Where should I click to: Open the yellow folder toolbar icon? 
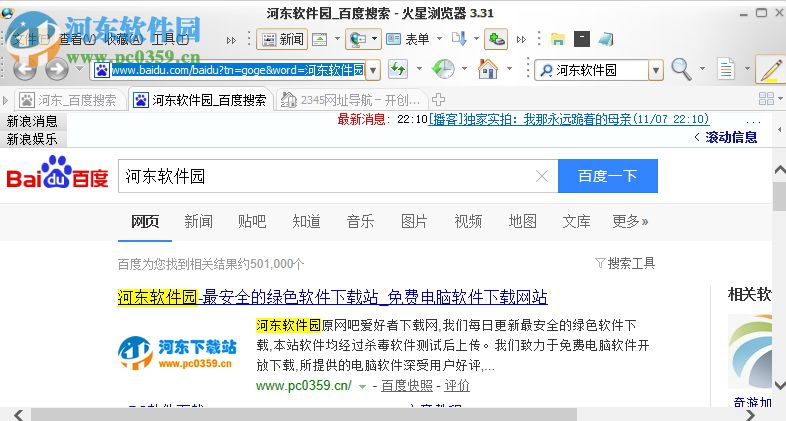(x=557, y=39)
